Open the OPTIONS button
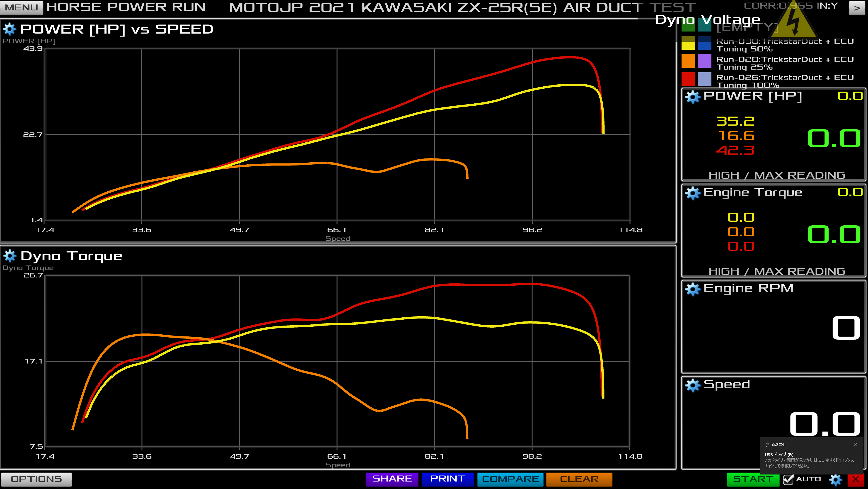 pos(36,479)
